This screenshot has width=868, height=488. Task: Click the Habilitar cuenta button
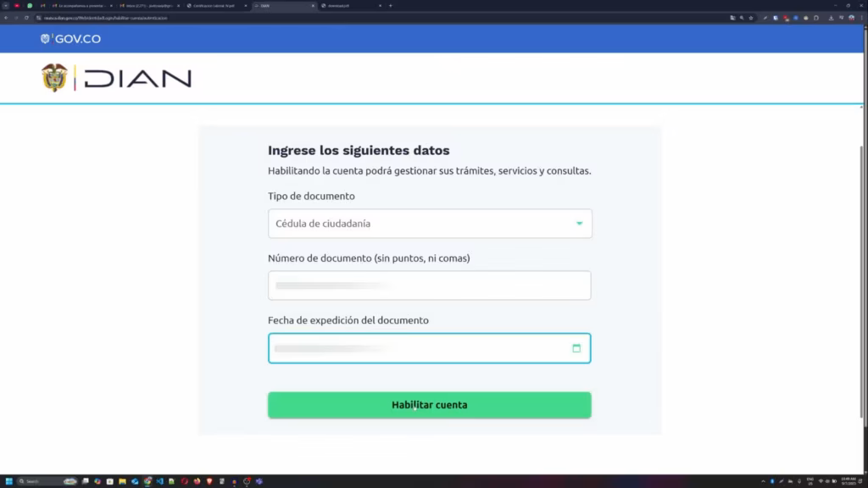click(430, 405)
